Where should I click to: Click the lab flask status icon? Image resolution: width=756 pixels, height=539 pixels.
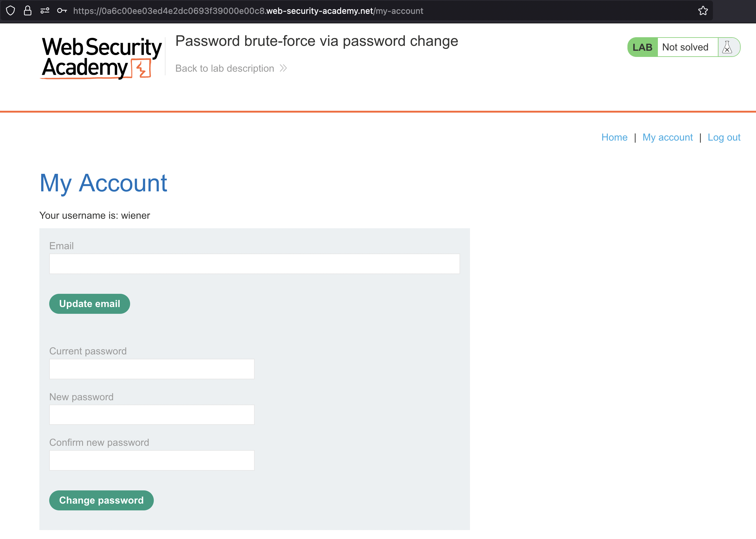[x=727, y=47]
